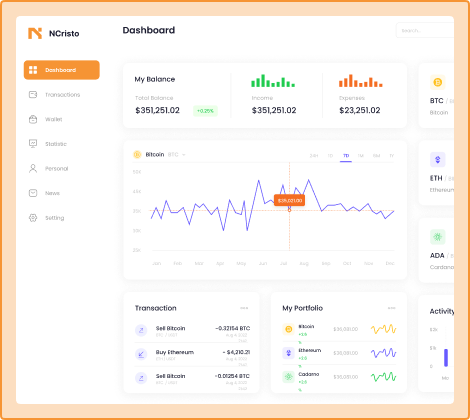The width and height of the screenshot is (470, 420).
Task: Click the Cardano ADA card icon
Action: point(438,237)
